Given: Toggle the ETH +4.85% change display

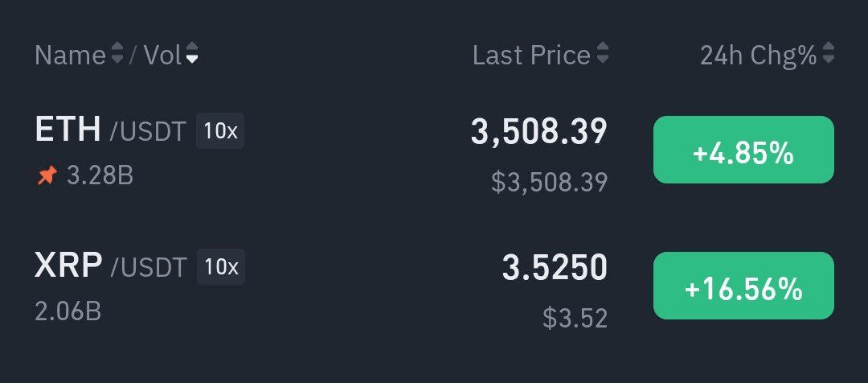Looking at the screenshot, I should pos(743,150).
